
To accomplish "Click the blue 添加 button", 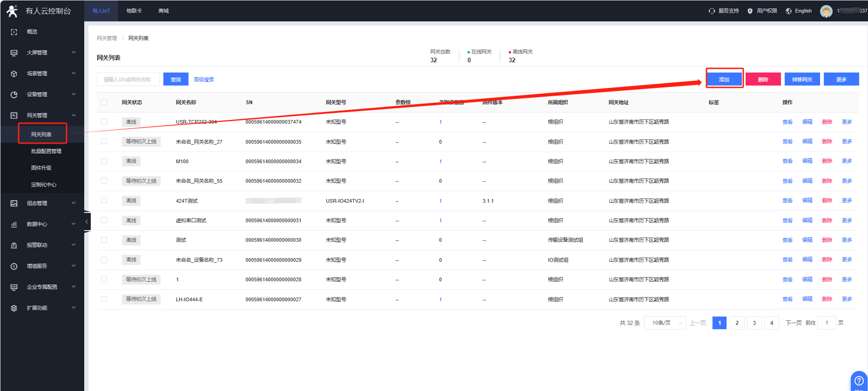I will (724, 80).
